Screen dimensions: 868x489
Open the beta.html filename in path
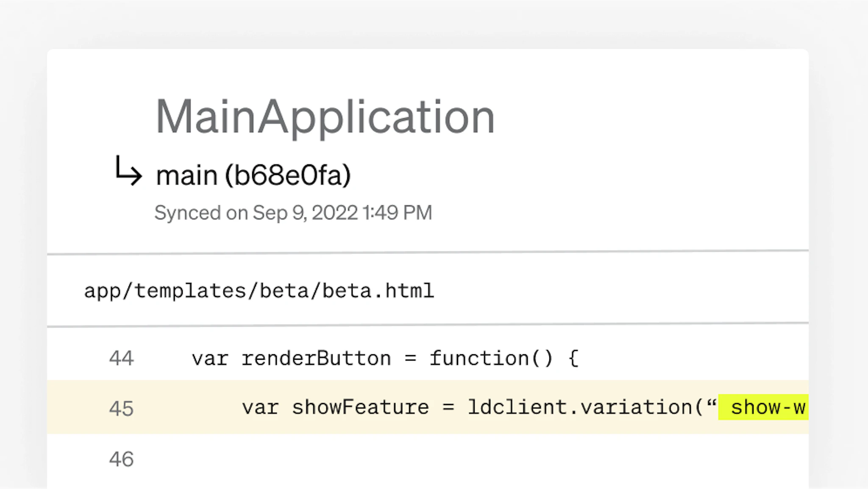click(378, 291)
